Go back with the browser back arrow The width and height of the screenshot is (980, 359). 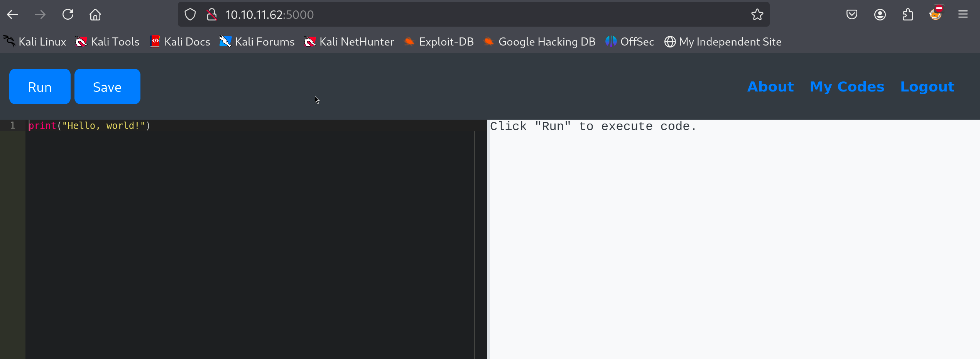pos(12,15)
